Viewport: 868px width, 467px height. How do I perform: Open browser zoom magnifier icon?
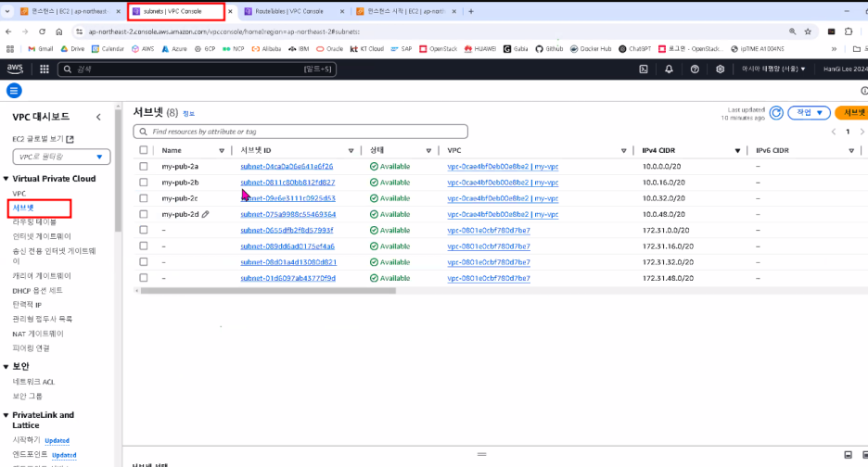[x=792, y=32]
